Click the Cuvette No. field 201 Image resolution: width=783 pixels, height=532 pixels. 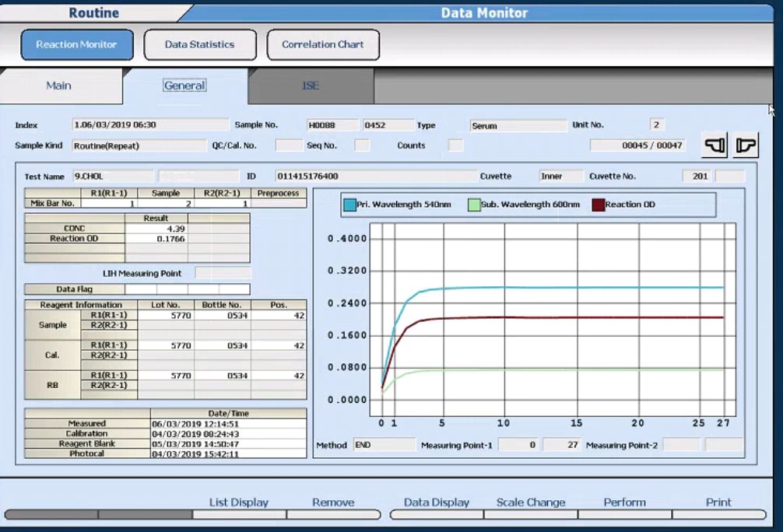pos(697,177)
